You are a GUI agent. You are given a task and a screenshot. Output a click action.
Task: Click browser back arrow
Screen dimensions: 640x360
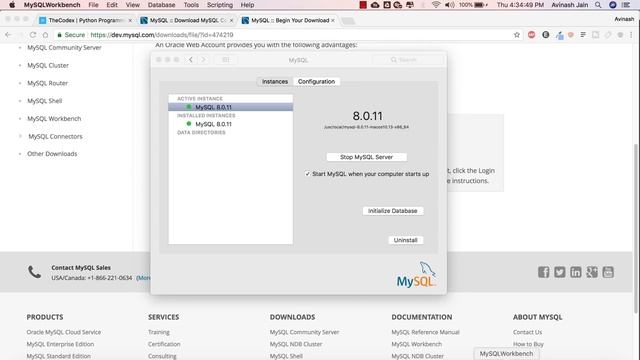coord(8,35)
